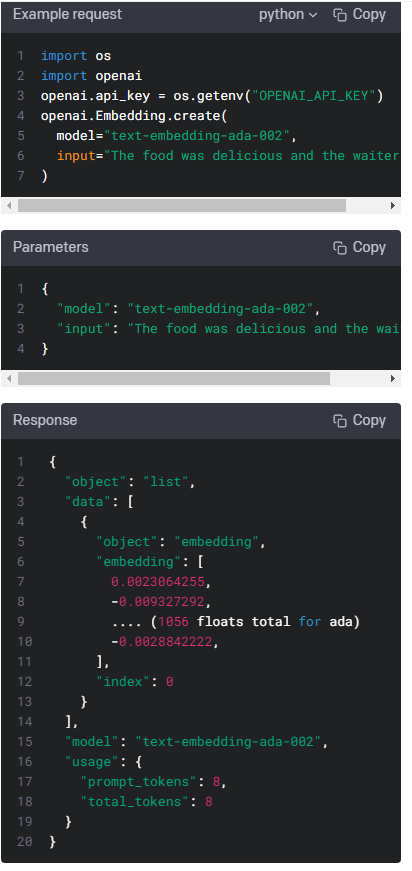Open the python language dropdown

coord(288,15)
